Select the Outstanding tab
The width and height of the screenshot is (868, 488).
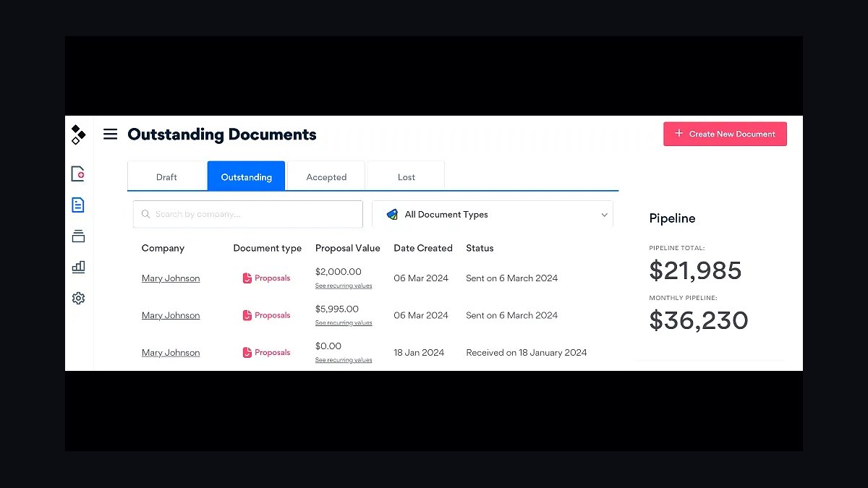[247, 176]
